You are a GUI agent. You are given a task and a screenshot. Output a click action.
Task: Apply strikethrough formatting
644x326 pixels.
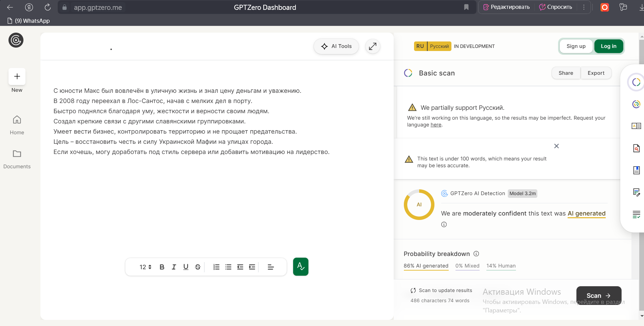pos(198,267)
